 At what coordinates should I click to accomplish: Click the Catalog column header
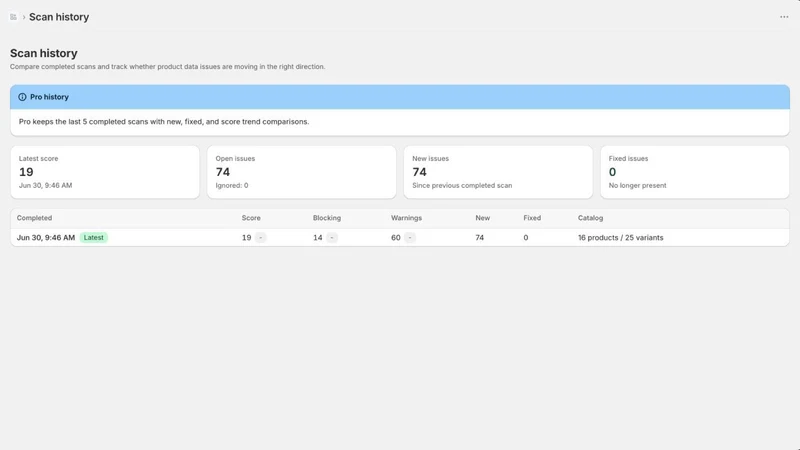pyautogui.click(x=590, y=218)
